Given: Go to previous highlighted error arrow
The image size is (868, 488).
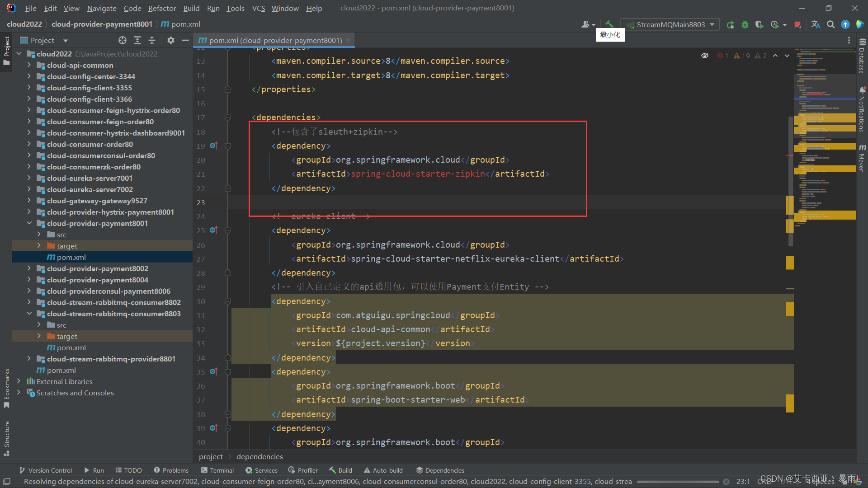Looking at the screenshot, I should click(x=775, y=56).
